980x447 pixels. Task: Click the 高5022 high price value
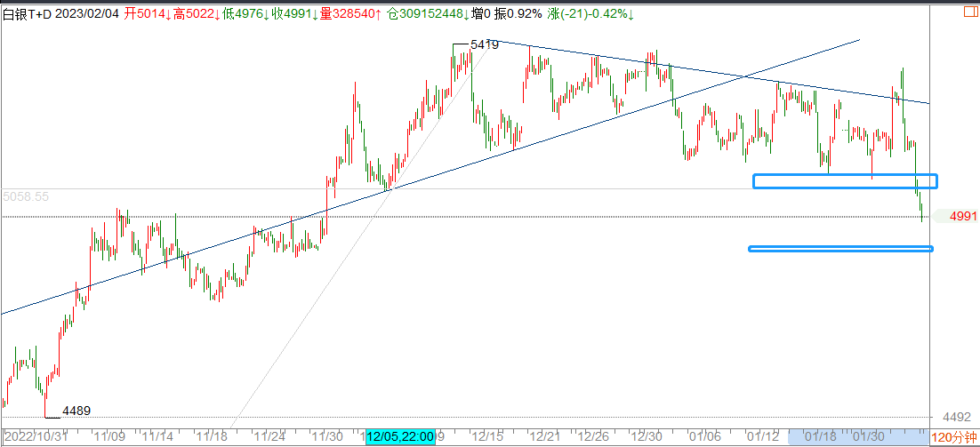196,14
